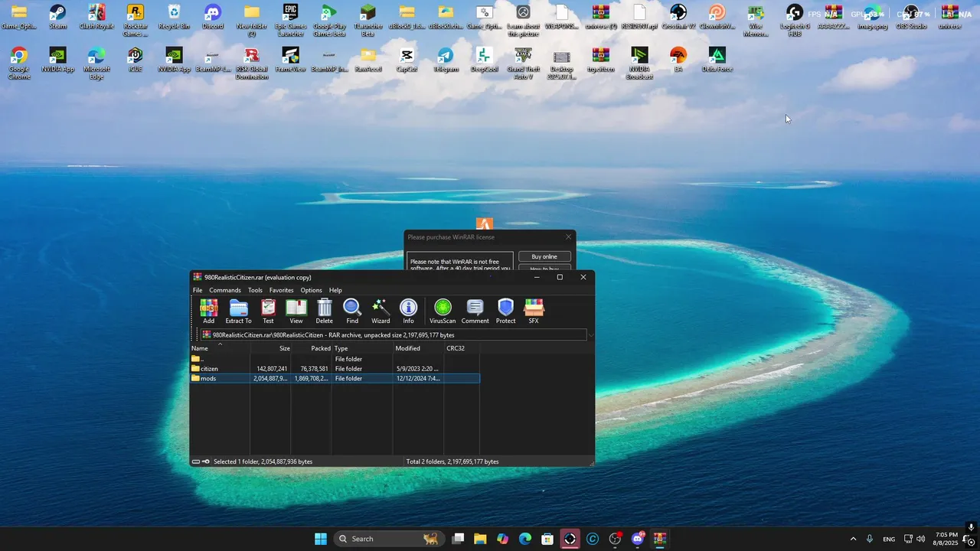Open the Commands menu
Image resolution: width=980 pixels, height=551 pixels.
click(225, 290)
